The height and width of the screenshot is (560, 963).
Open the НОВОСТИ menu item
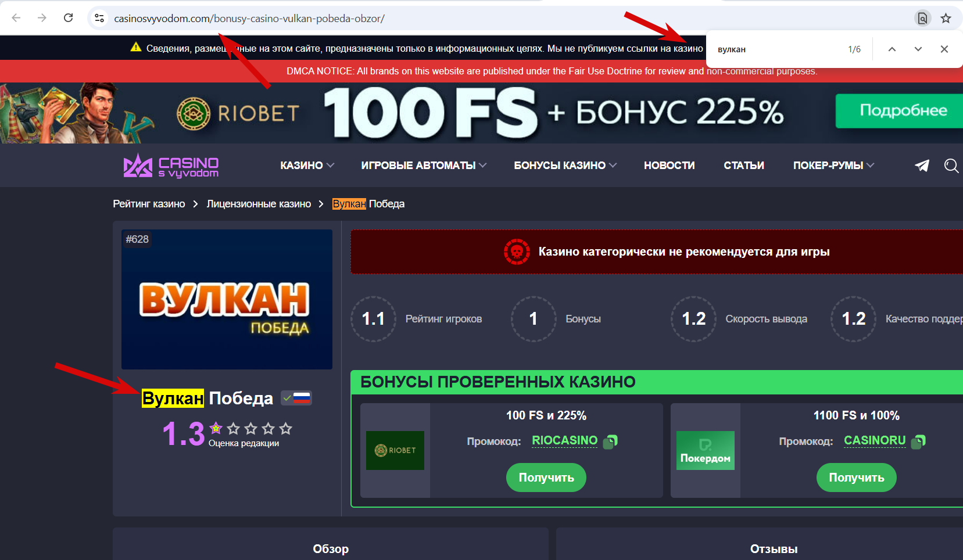tap(669, 166)
